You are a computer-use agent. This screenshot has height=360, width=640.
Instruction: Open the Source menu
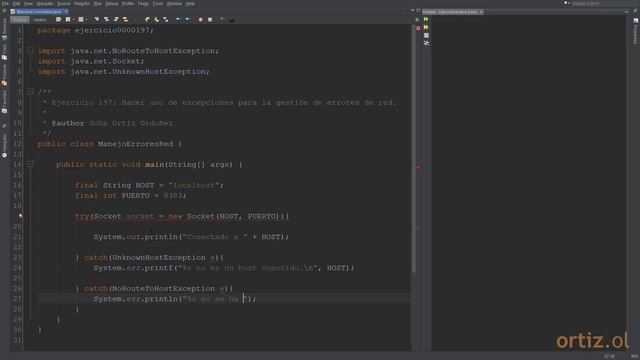point(63,4)
